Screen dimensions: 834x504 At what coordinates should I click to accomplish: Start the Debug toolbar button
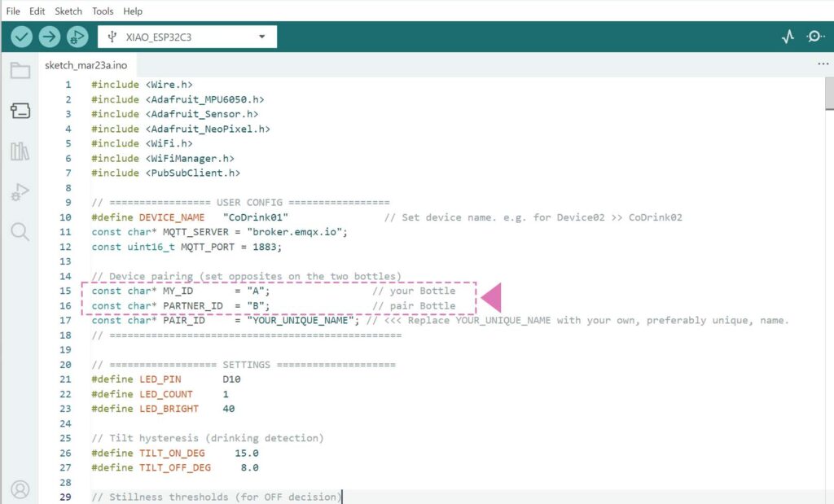point(77,37)
